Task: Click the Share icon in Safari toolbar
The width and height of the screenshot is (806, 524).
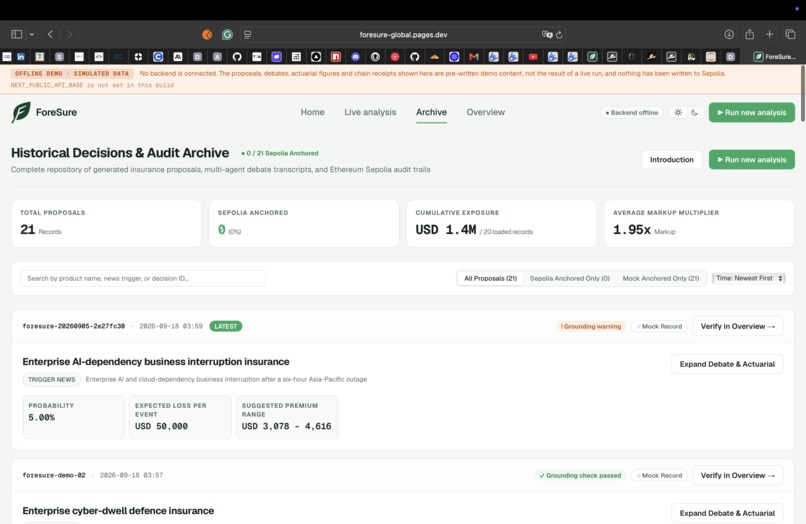Action: click(749, 34)
